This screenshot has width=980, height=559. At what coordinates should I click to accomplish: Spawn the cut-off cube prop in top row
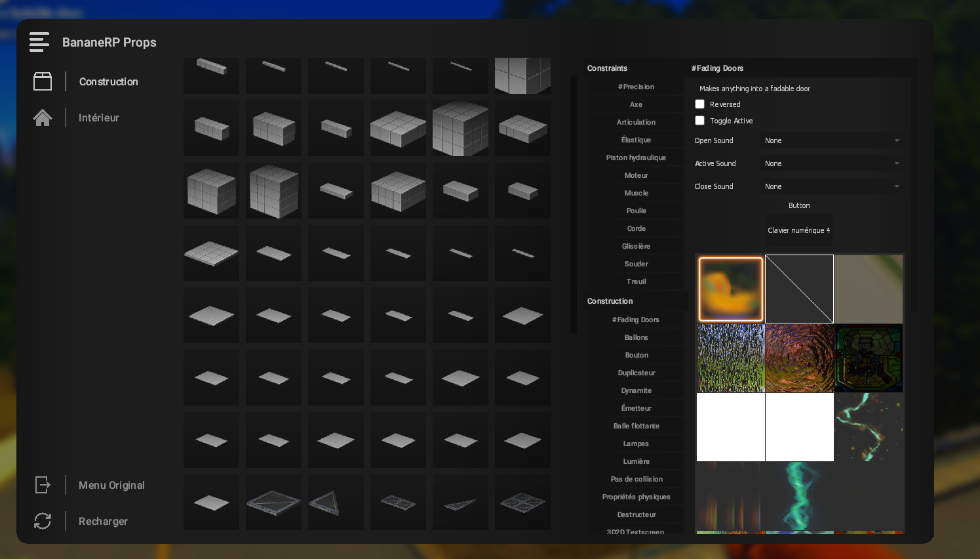522,75
